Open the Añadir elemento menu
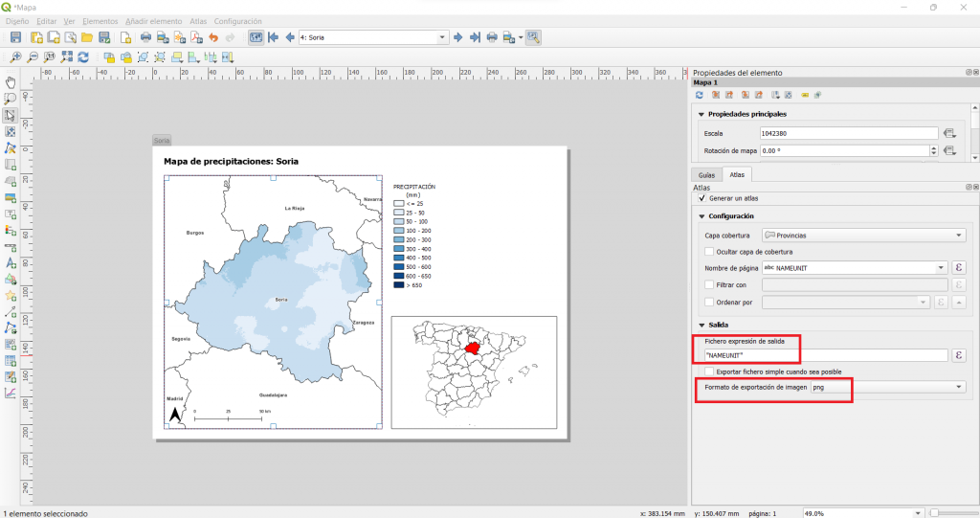 (153, 21)
